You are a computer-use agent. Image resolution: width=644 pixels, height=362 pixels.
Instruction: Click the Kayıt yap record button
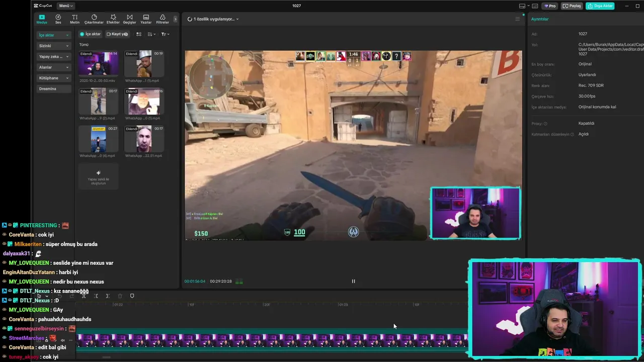point(117,34)
